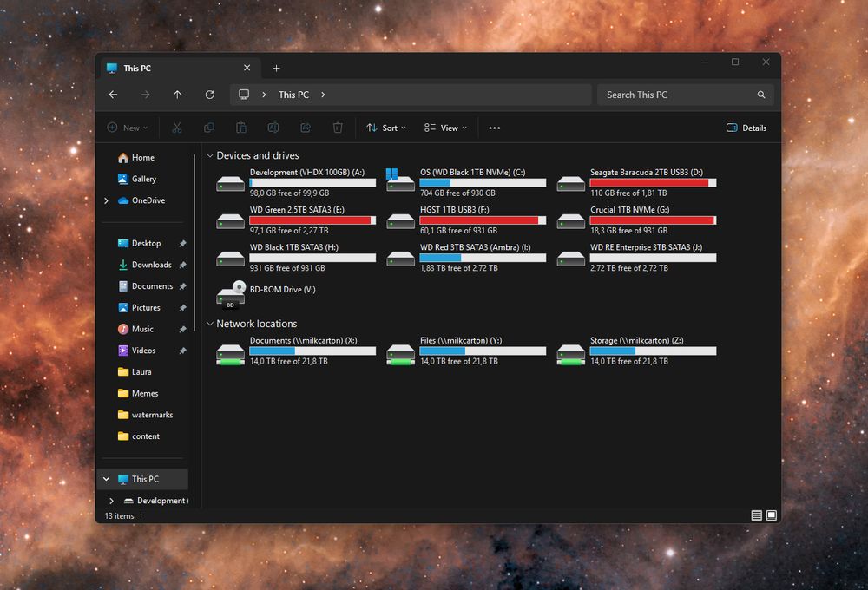Click the Forward navigation arrow
This screenshot has height=590, width=868.
click(146, 95)
